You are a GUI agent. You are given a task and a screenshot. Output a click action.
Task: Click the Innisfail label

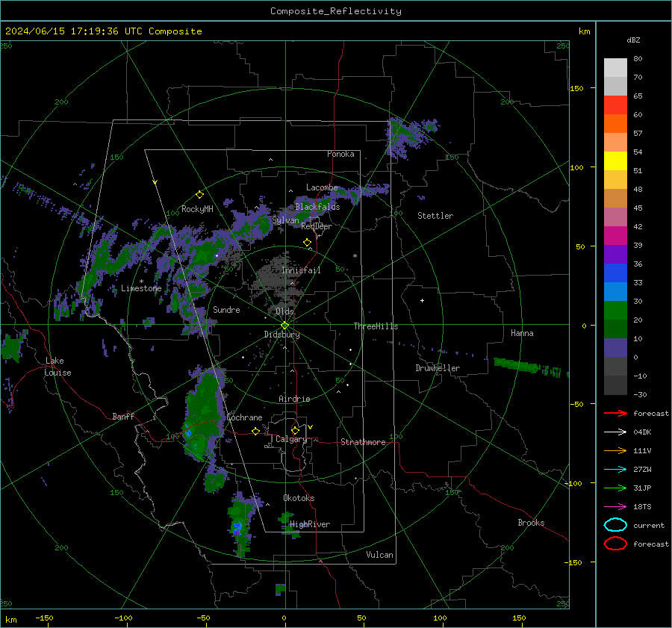pos(301,270)
